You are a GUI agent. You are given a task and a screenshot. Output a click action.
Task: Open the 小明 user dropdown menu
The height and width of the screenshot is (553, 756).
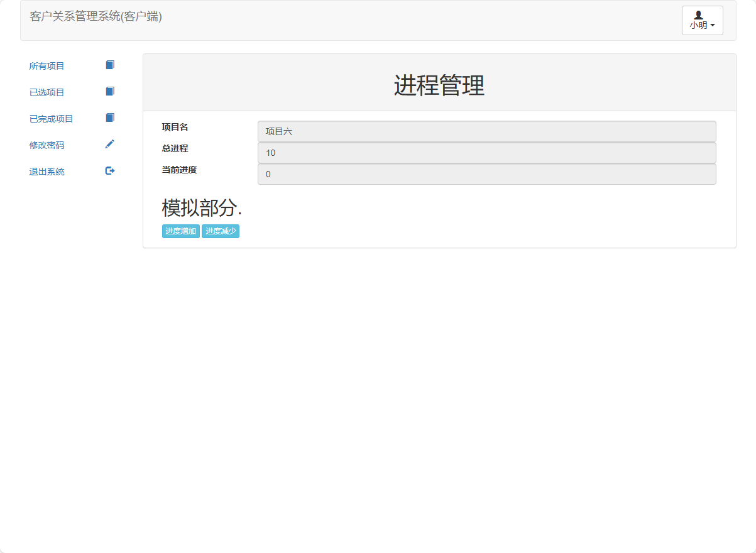(702, 21)
